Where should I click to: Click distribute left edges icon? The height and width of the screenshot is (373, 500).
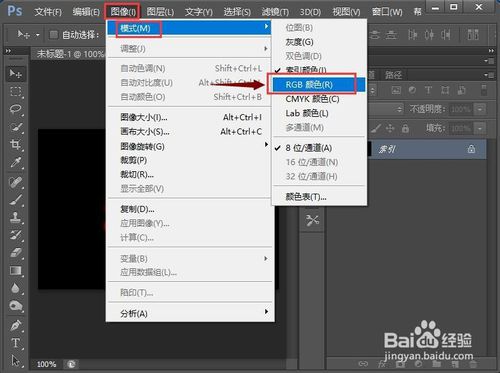(x=413, y=34)
